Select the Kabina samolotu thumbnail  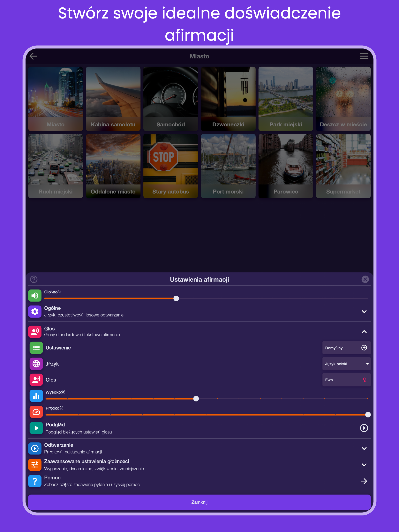(x=113, y=99)
